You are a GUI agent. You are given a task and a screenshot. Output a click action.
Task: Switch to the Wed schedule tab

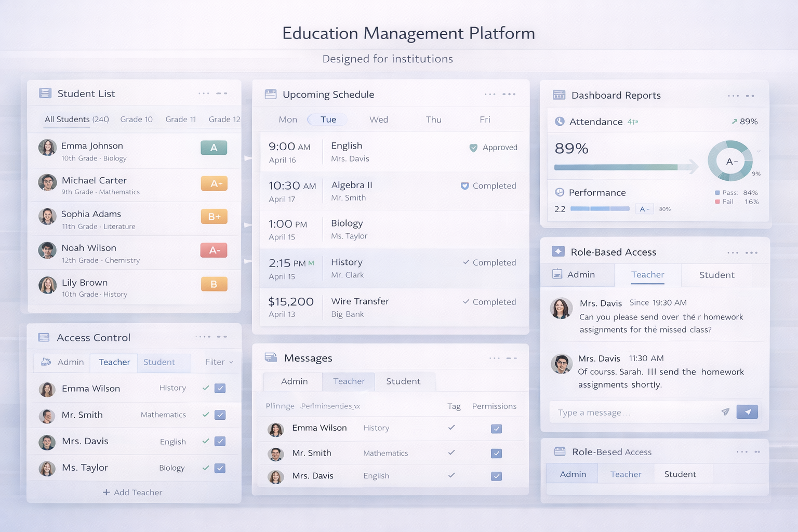pyautogui.click(x=378, y=119)
